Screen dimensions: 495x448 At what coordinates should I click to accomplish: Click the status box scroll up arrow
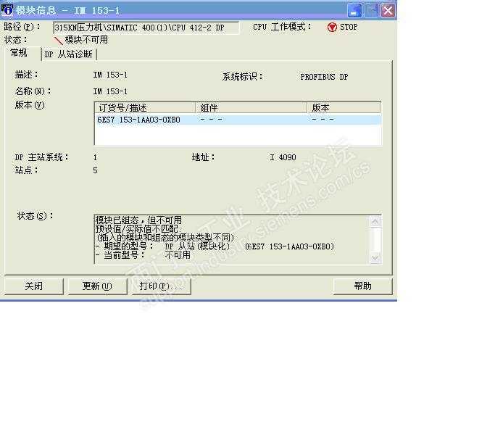tap(375, 221)
